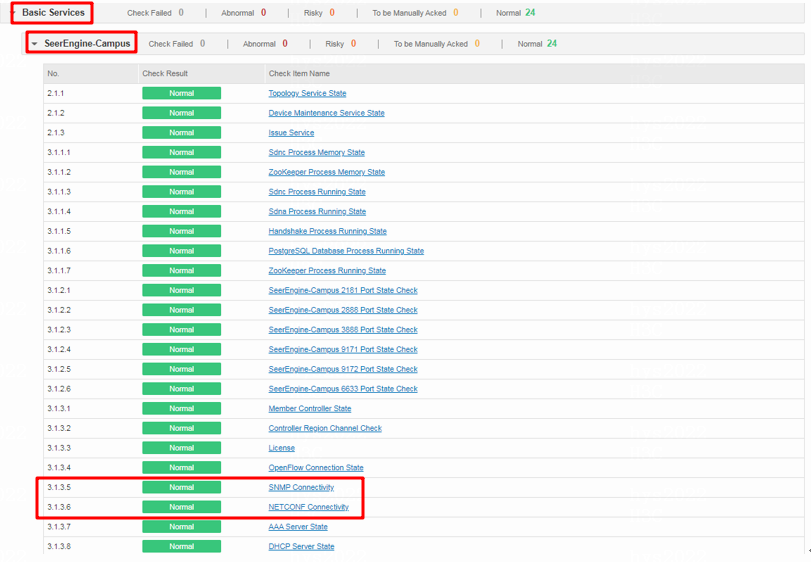Click Basic Services Risky count
The image size is (811, 562).
pos(332,12)
